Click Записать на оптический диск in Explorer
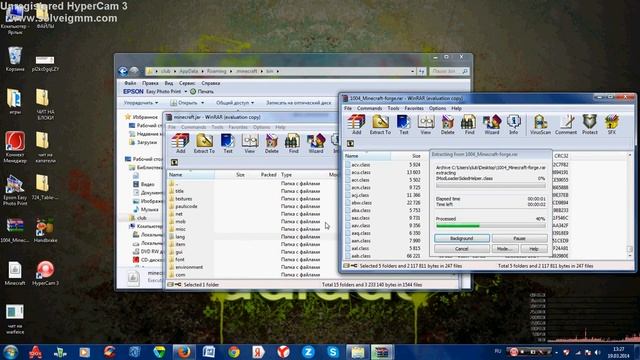640x360 pixels. point(298,103)
